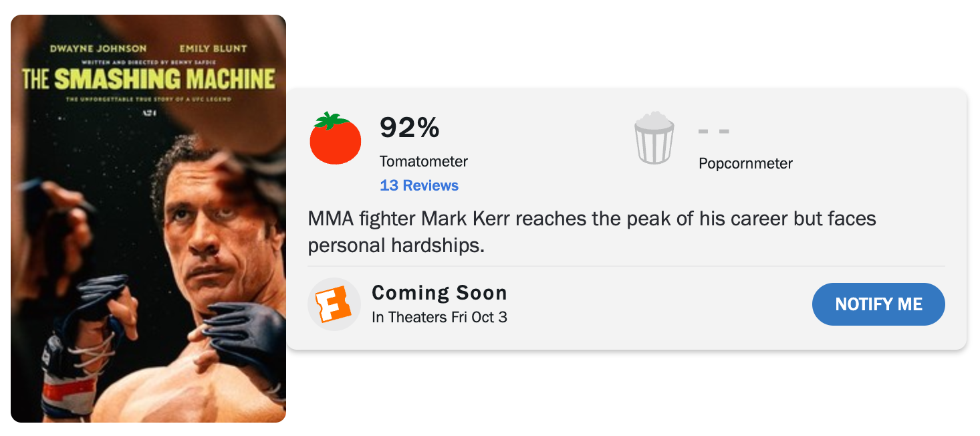Click the gray popcorn bucket icon
Screen dimensions: 980x436
click(x=654, y=139)
